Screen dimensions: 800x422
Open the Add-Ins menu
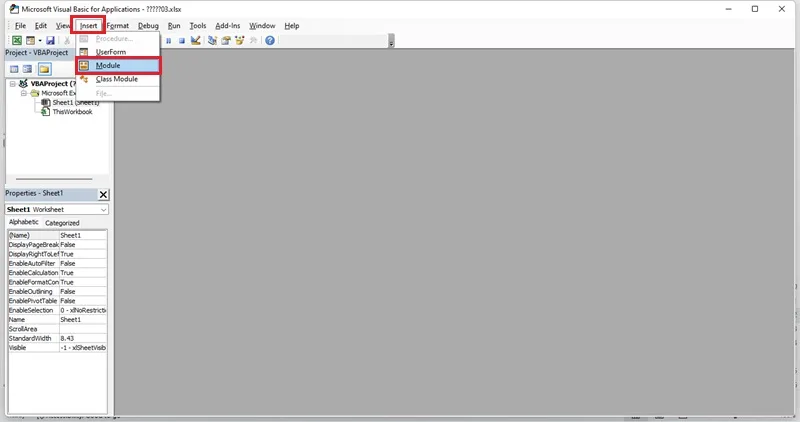[x=228, y=26]
